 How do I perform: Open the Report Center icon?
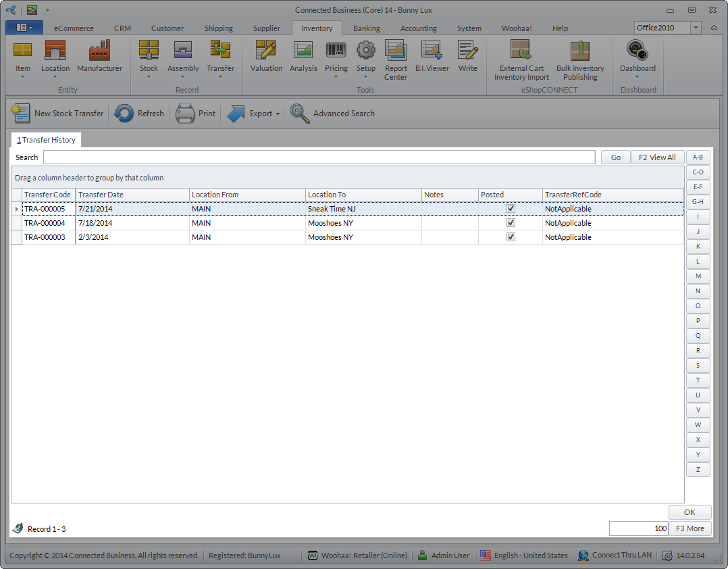pos(396,51)
